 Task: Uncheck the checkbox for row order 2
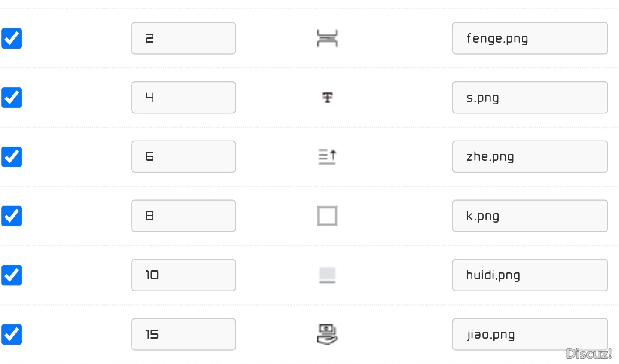(x=12, y=38)
